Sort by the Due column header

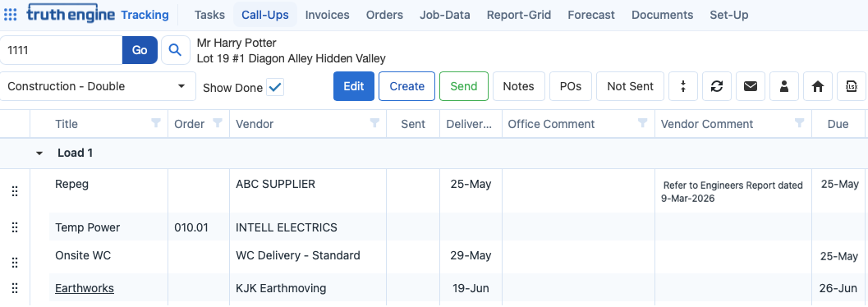[x=838, y=124]
